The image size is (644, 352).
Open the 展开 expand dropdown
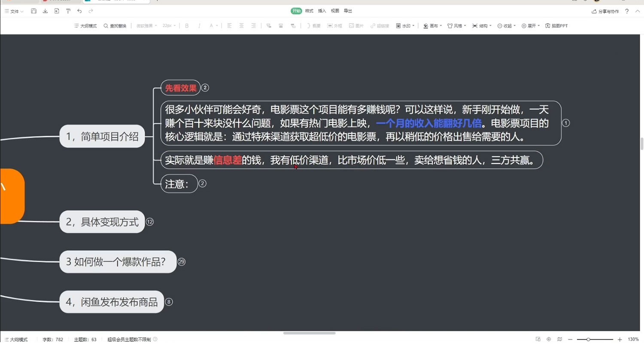[x=531, y=26]
